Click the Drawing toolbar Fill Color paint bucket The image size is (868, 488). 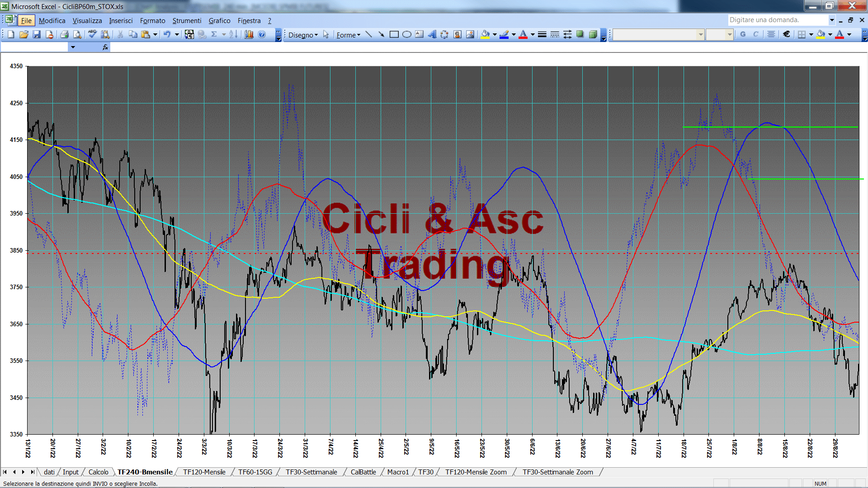[x=486, y=34]
